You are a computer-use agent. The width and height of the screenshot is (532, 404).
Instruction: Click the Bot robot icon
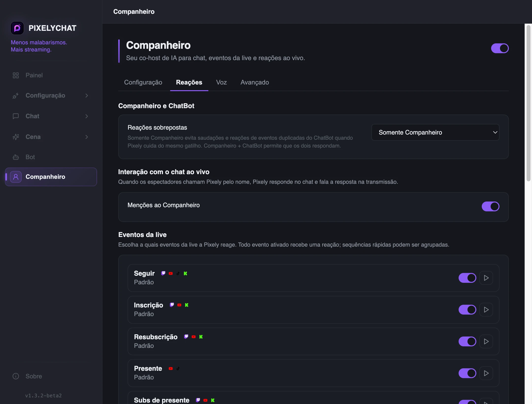(16, 157)
